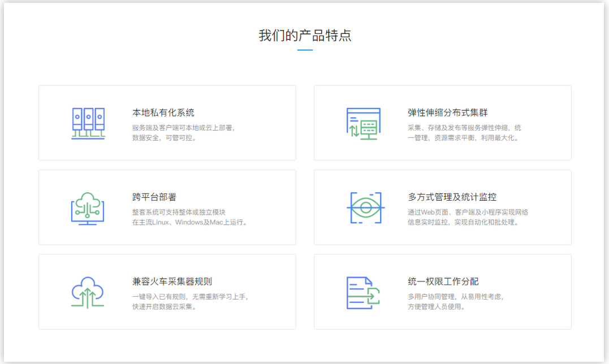Select the 我们的产品特点 section title
Viewport: 609px width, 364px height.
click(x=304, y=35)
